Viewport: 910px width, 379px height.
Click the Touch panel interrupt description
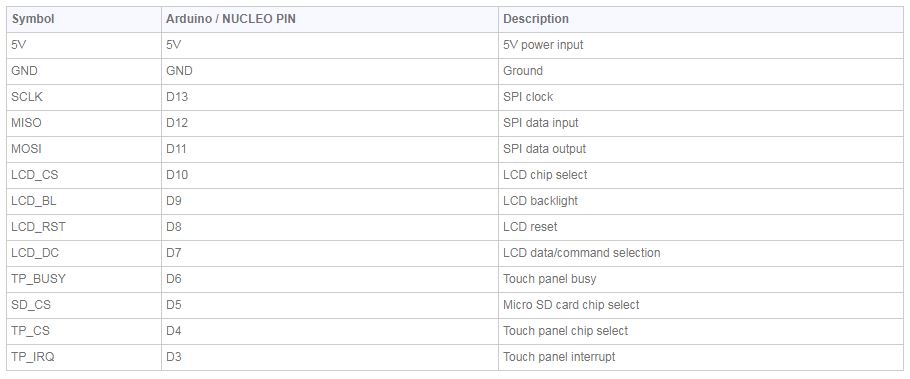[559, 358]
